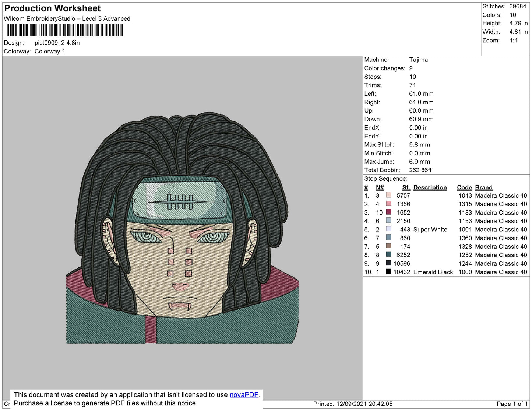Click the 'Brand' column header
Viewport: 532px width, 411px height.
click(x=483, y=187)
